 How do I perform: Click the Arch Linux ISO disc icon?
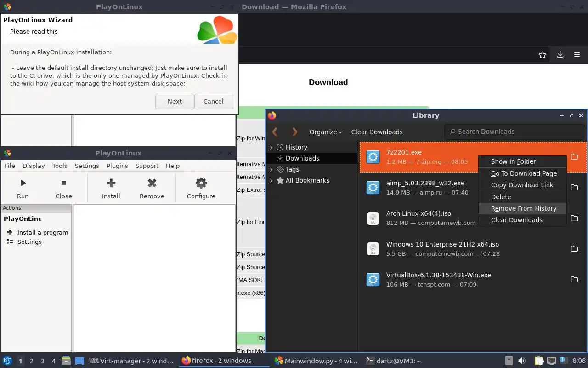coord(373,218)
